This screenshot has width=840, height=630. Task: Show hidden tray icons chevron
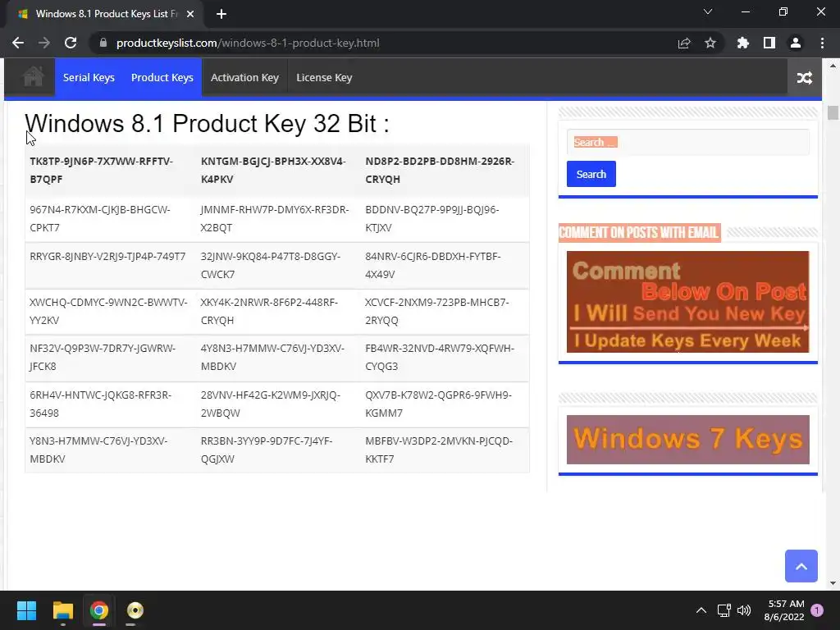(701, 610)
